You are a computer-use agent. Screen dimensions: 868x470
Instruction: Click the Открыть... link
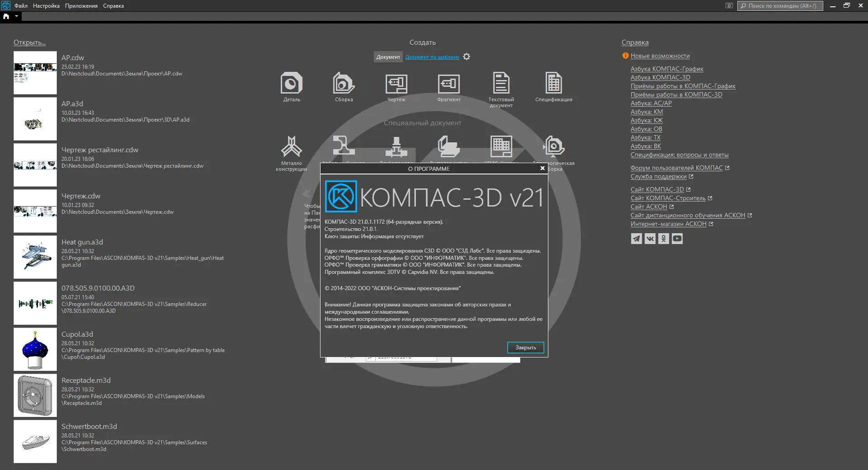29,42
